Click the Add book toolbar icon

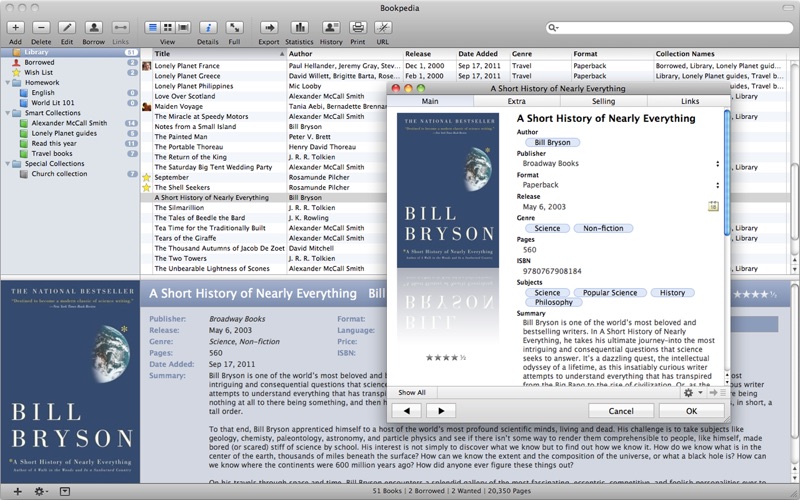pos(15,27)
